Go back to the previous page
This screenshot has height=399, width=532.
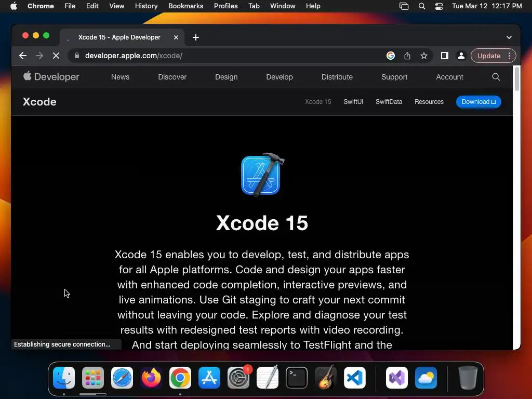23,56
